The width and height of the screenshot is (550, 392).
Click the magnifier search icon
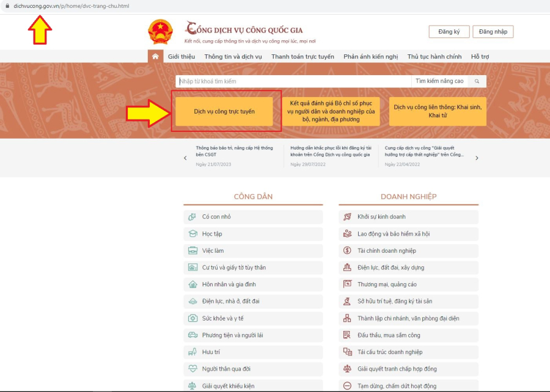click(477, 81)
